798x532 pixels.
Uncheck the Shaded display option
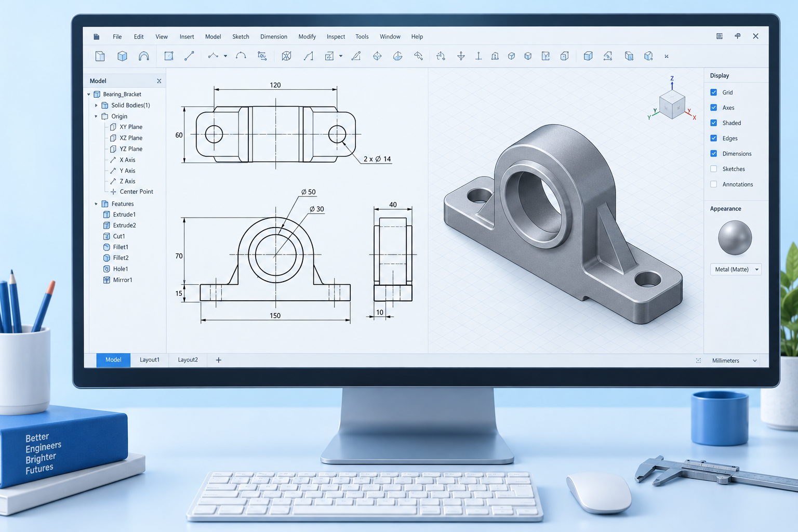click(x=714, y=123)
